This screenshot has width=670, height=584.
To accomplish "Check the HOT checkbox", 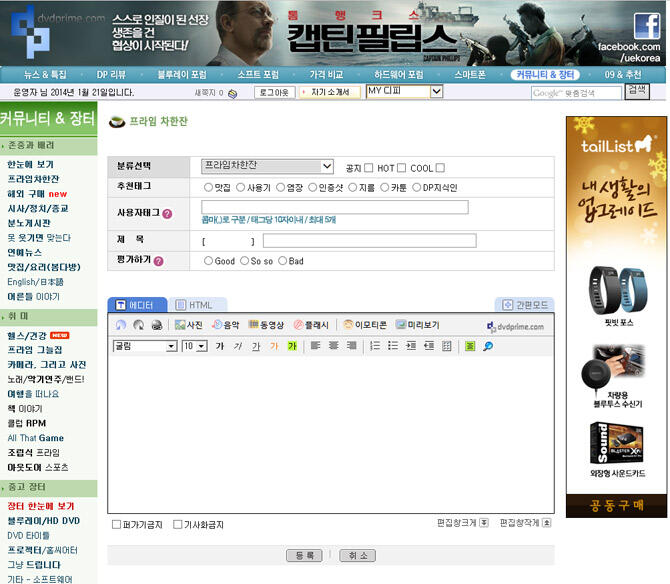I will pyautogui.click(x=401, y=168).
